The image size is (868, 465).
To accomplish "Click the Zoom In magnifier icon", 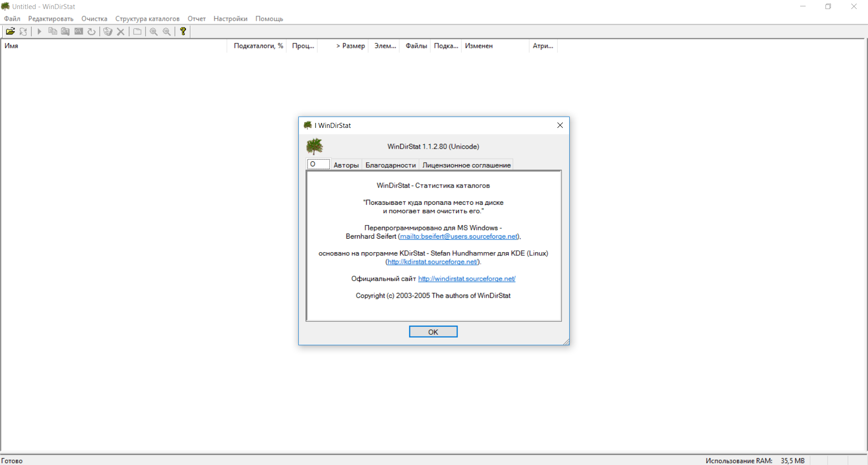I will (154, 31).
